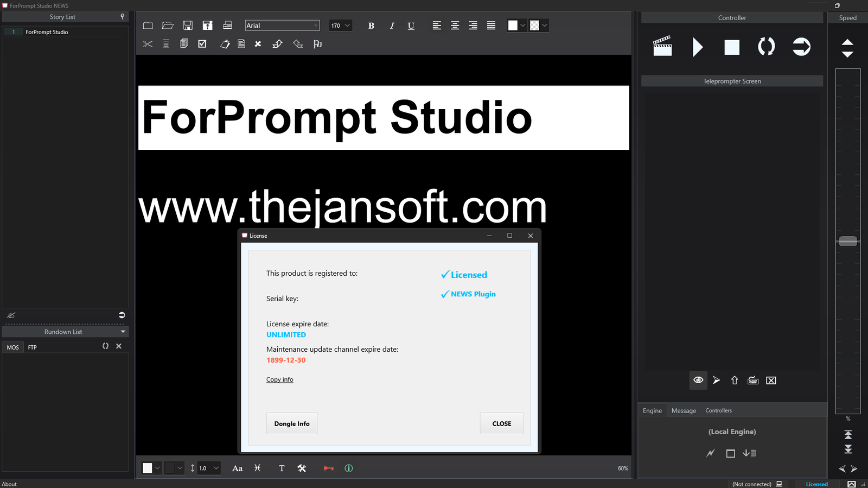Click the square screen icon under Local Engine
This screenshot has width=868, height=488.
731,453
